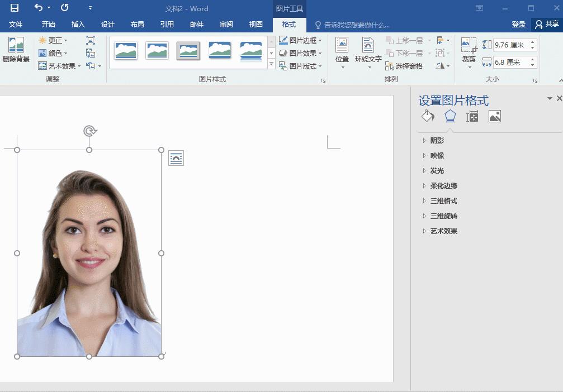Select the pentagon effects icon in format pane

click(x=450, y=116)
